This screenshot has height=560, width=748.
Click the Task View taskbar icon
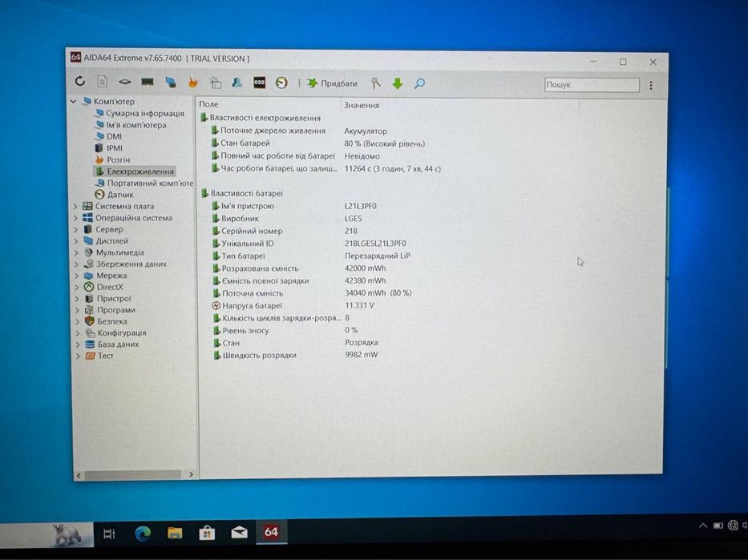(109, 534)
